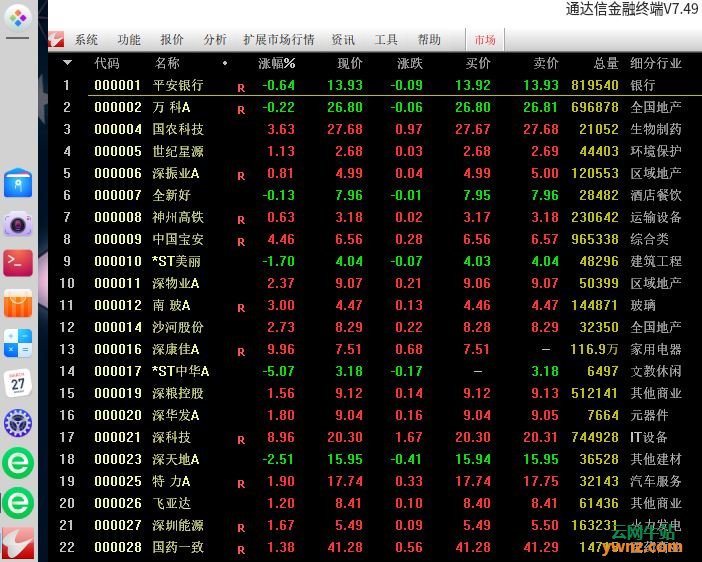
Task: Select stock 世纪星源 in the list
Action: tap(178, 151)
